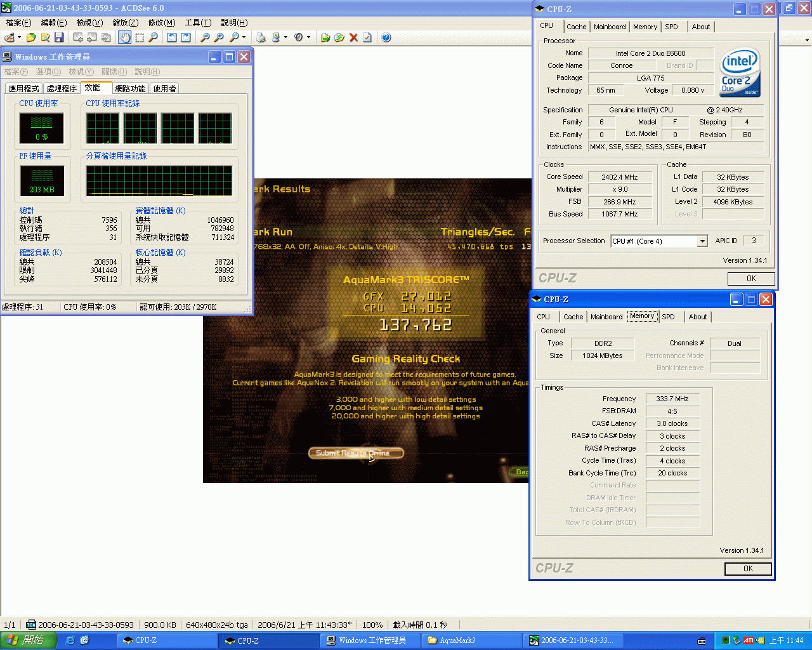Open the 檔案(F) menu in ACDSee
Image resolution: width=812 pixels, height=650 pixels.
tap(18, 23)
